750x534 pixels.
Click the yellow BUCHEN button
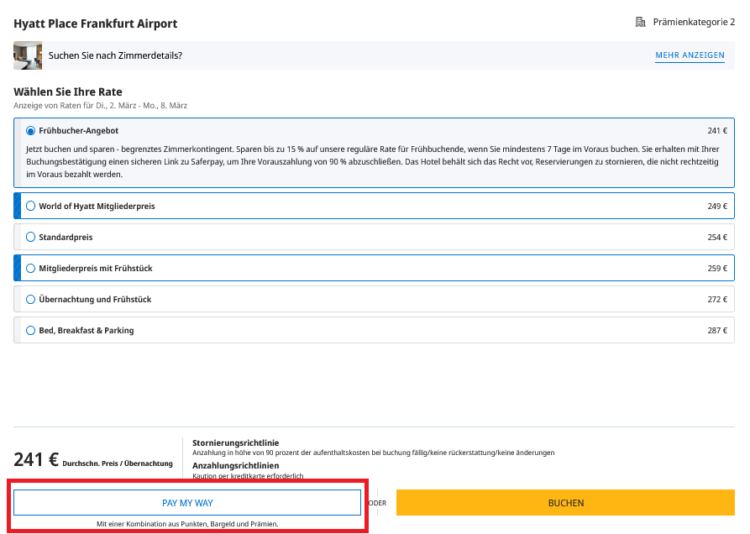(565, 502)
